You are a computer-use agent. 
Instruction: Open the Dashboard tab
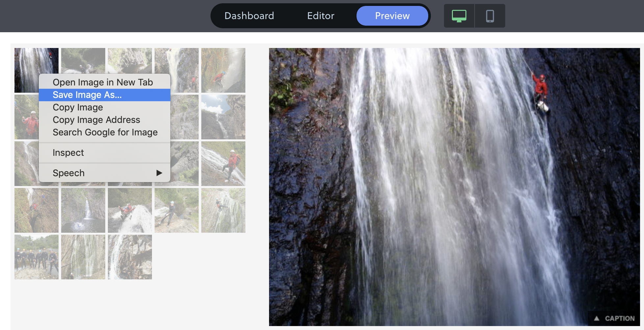[x=249, y=16]
